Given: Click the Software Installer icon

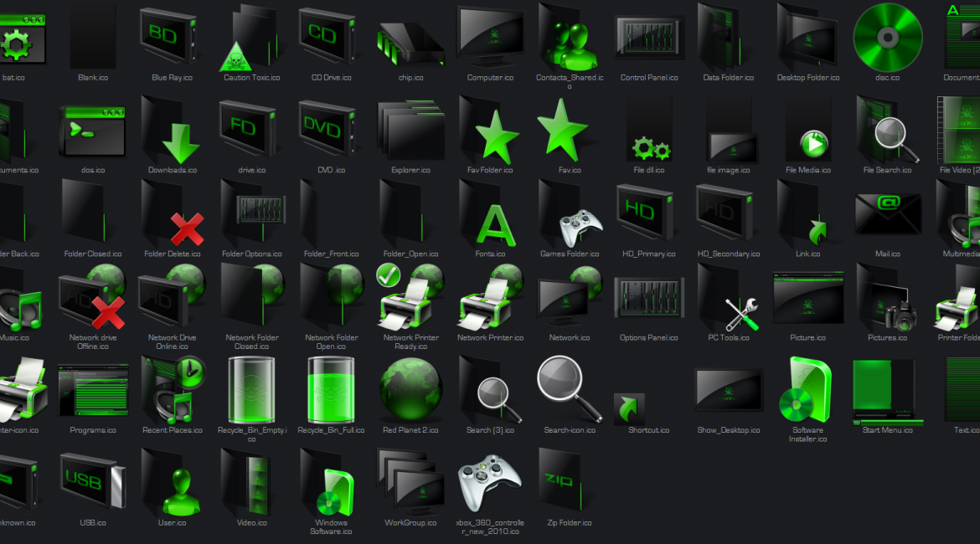Looking at the screenshot, I should click(807, 389).
